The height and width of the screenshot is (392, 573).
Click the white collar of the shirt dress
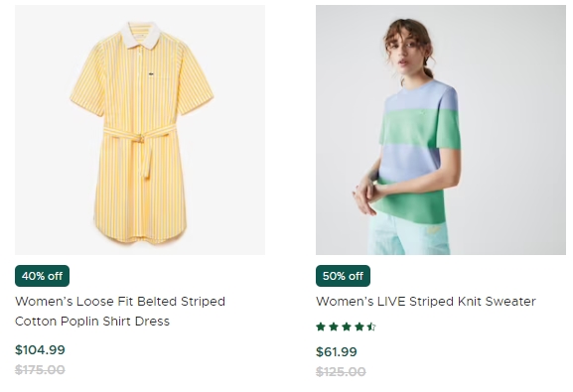(141, 35)
